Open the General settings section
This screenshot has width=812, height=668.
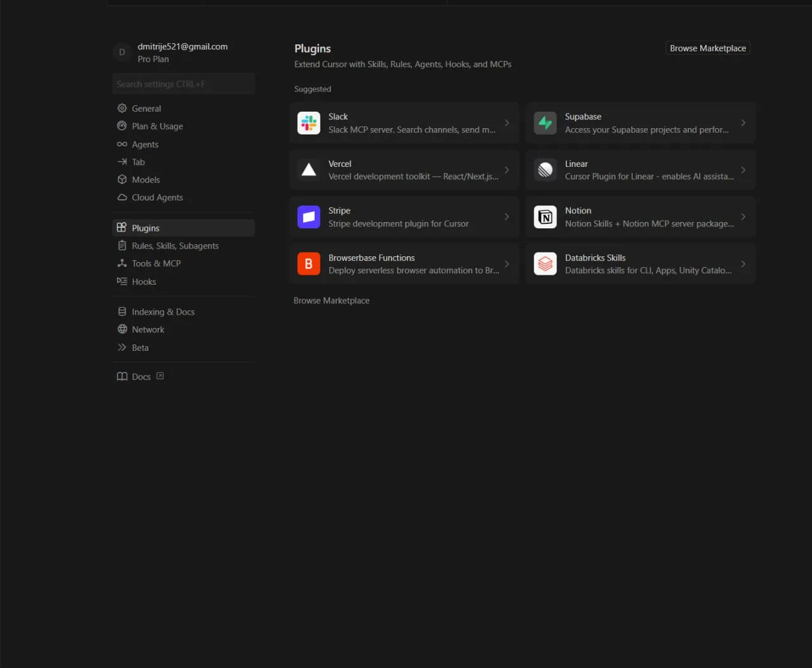coord(183,108)
